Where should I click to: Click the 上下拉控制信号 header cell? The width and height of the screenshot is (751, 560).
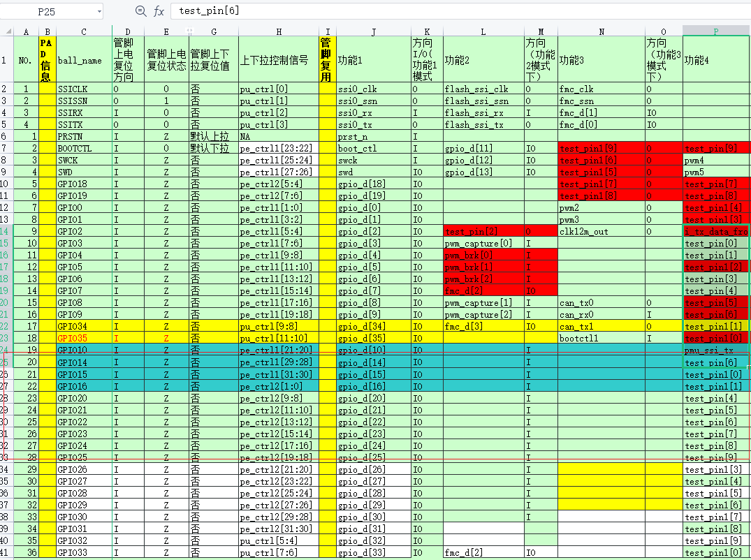tap(279, 60)
